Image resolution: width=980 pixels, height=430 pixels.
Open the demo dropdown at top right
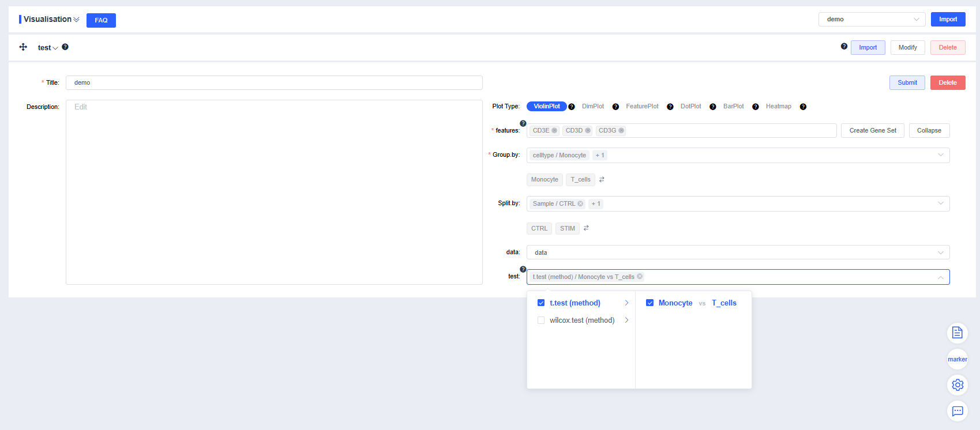point(871,20)
